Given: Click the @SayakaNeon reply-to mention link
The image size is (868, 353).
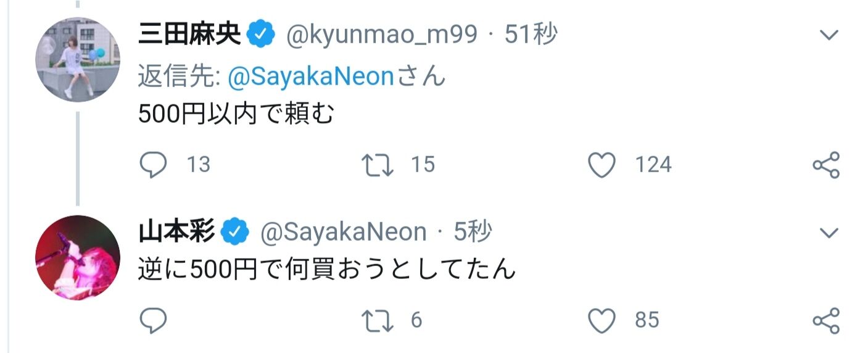Looking at the screenshot, I should 310,77.
